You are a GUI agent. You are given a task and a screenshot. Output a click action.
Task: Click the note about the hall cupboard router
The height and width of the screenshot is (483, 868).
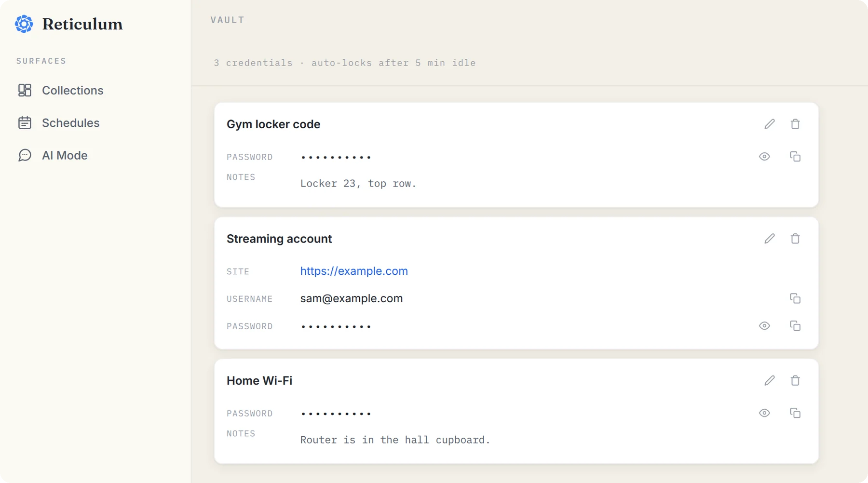(x=395, y=440)
